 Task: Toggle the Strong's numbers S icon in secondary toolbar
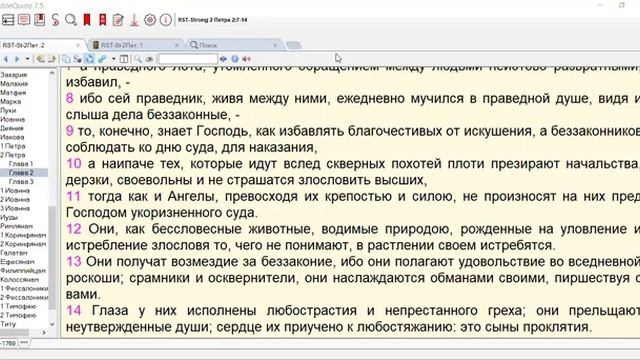[x=78, y=59]
